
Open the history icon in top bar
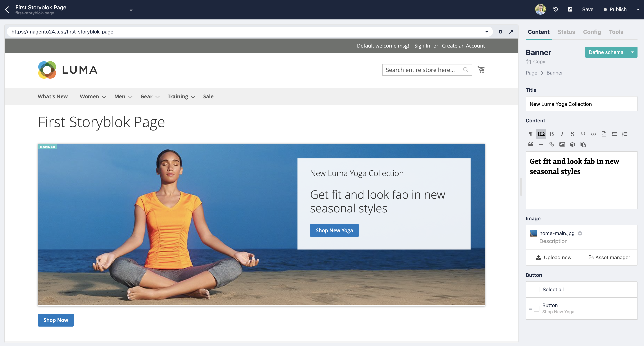555,10
